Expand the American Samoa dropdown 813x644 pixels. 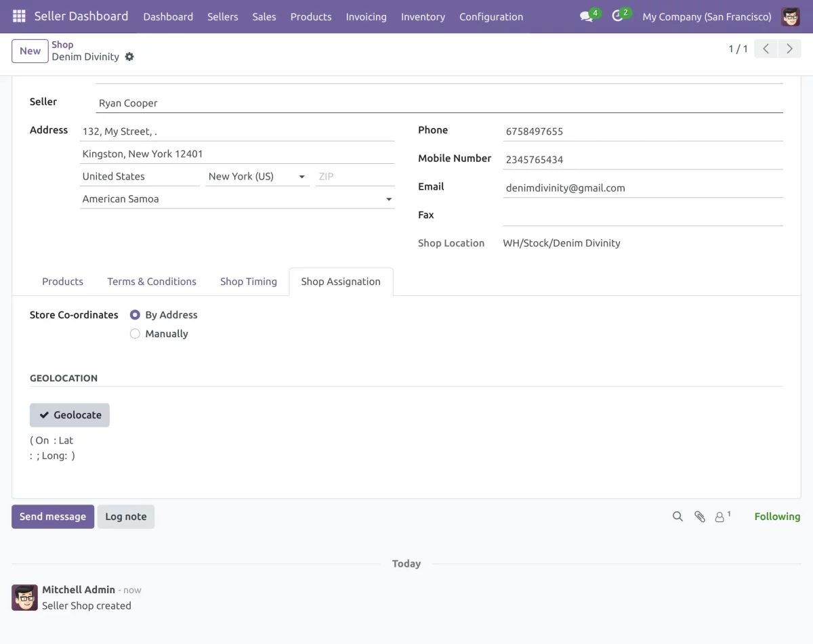click(389, 199)
